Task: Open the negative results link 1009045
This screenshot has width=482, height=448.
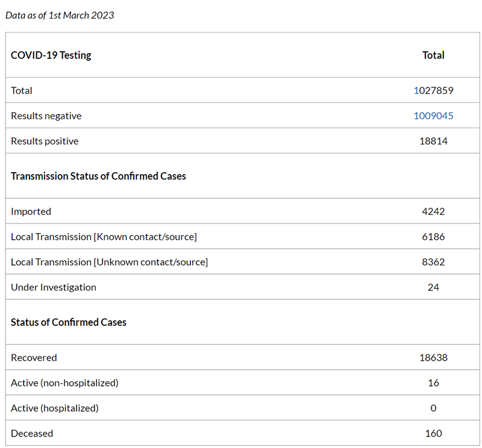Action: tap(433, 116)
